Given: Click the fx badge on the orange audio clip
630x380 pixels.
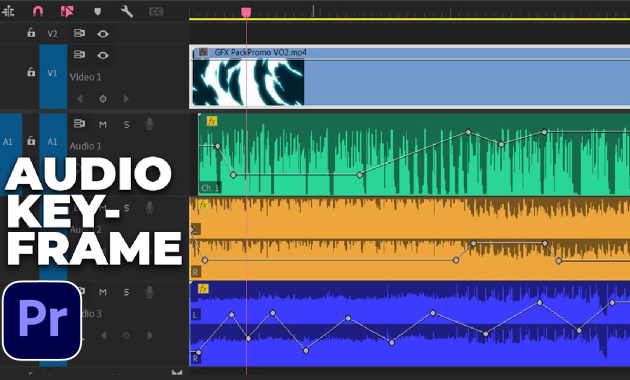Looking at the screenshot, I should pos(203,204).
